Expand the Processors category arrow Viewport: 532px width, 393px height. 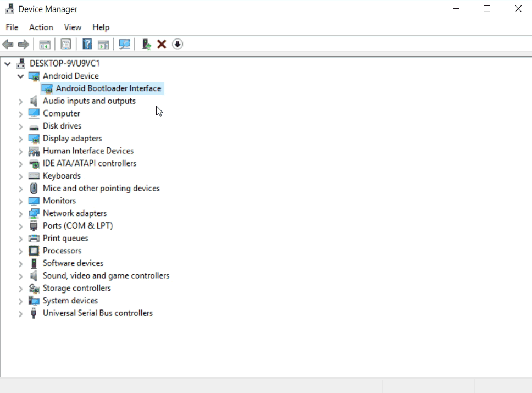coord(21,251)
